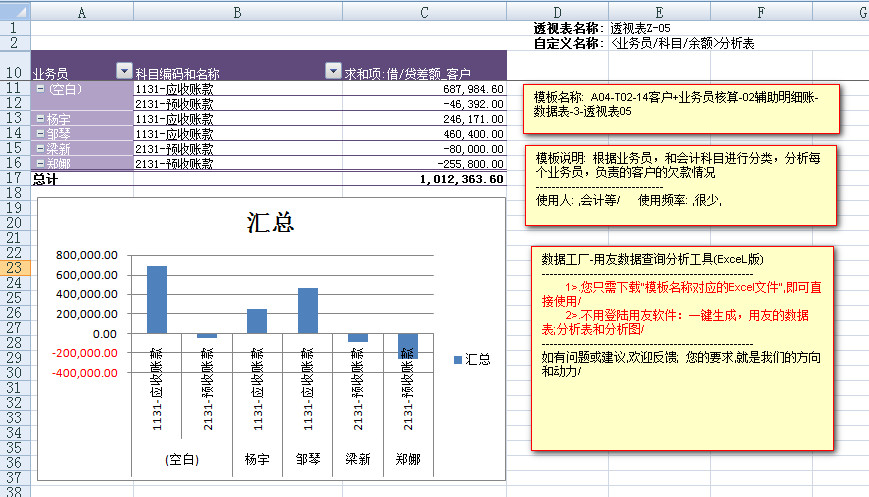This screenshot has width=869, height=497.
Task: Collapse the 邹琴 pivot row
Action: point(40,133)
